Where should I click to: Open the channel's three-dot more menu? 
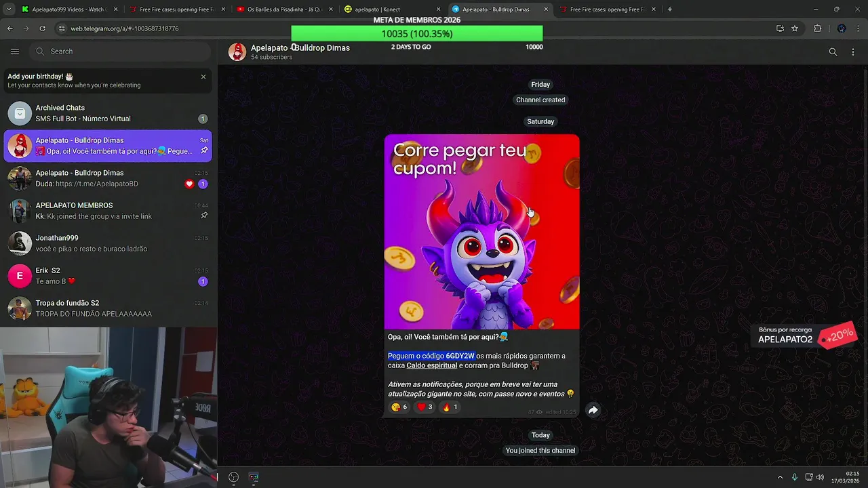click(x=853, y=52)
